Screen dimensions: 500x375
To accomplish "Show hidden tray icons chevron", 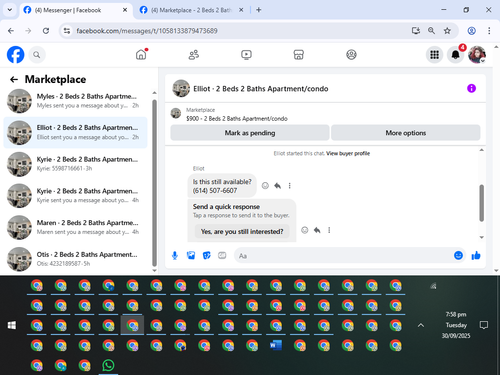I will pos(421,325).
